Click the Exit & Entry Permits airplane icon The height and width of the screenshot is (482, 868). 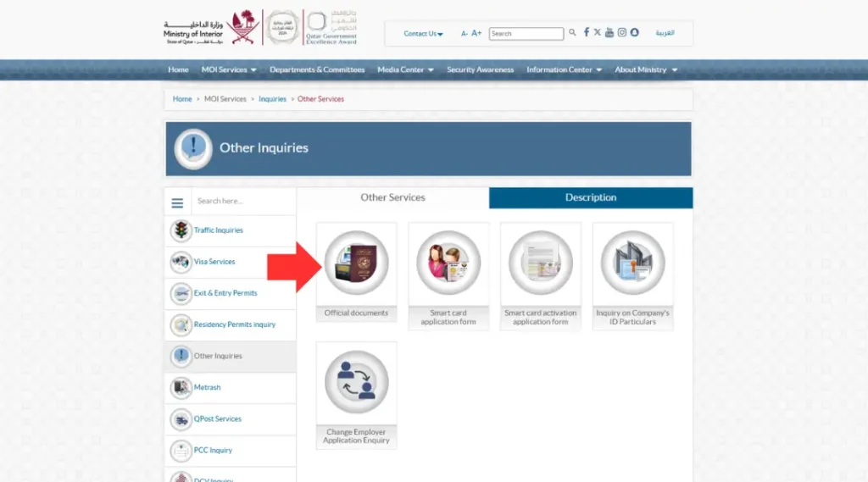[181, 293]
